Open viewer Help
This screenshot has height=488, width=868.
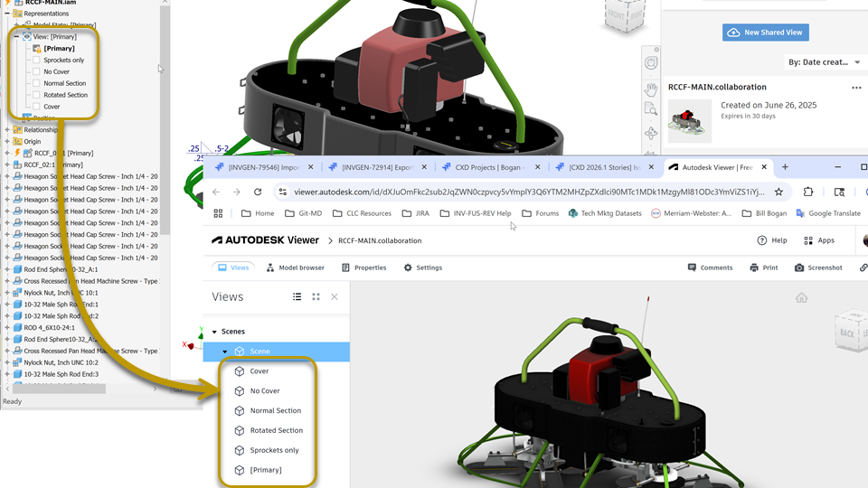pos(771,240)
